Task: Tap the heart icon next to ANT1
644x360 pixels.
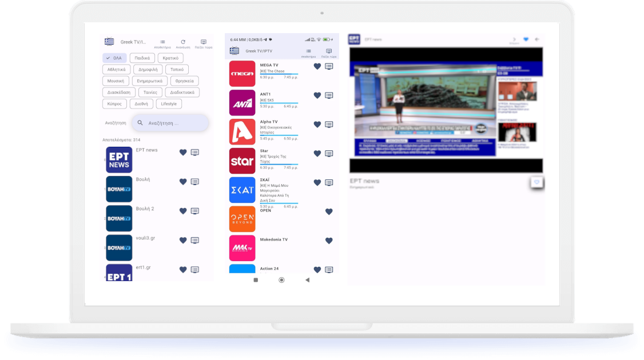Action: click(317, 95)
